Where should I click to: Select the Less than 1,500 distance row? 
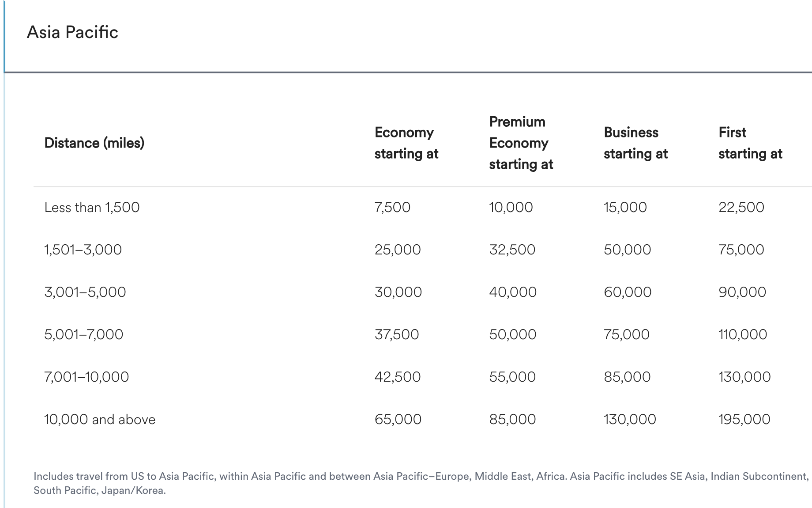(x=92, y=207)
